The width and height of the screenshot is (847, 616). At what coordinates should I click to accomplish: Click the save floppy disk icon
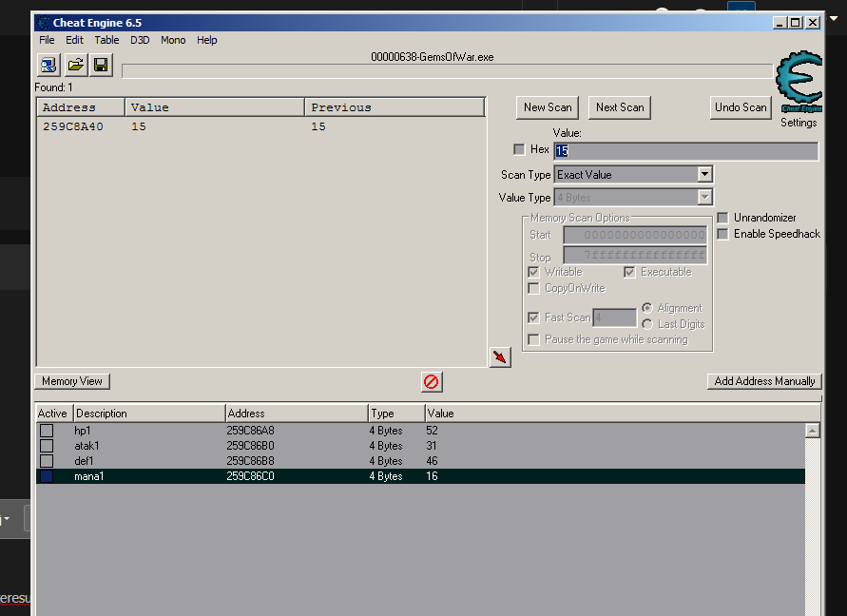[101, 66]
